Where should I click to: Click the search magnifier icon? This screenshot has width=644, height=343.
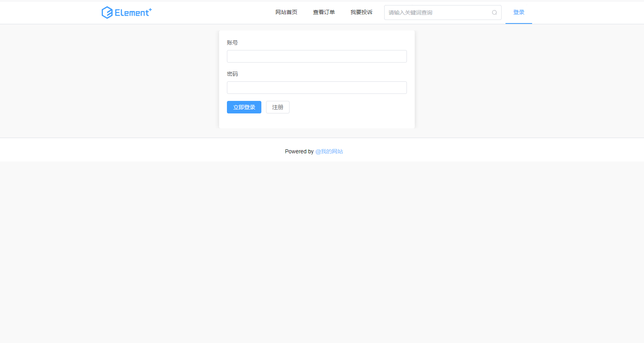point(494,13)
